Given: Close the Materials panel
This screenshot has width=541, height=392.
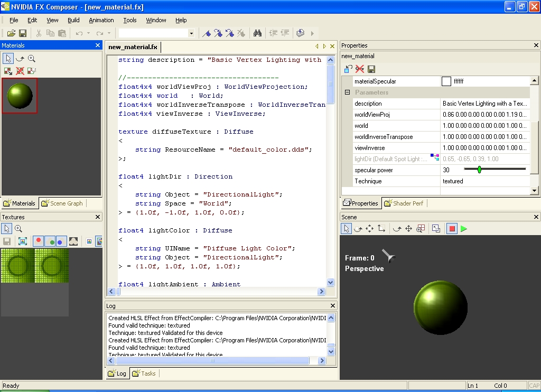Looking at the screenshot, I should tap(98, 45).
